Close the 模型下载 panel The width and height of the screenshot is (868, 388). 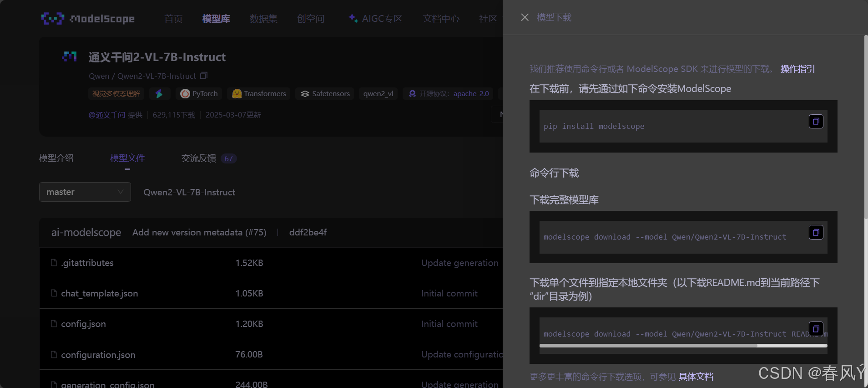(x=525, y=17)
